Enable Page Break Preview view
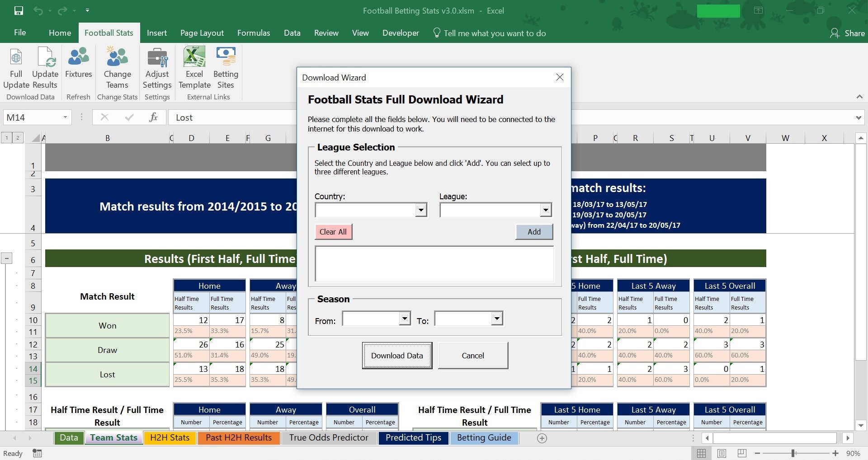The image size is (868, 460). [x=741, y=453]
